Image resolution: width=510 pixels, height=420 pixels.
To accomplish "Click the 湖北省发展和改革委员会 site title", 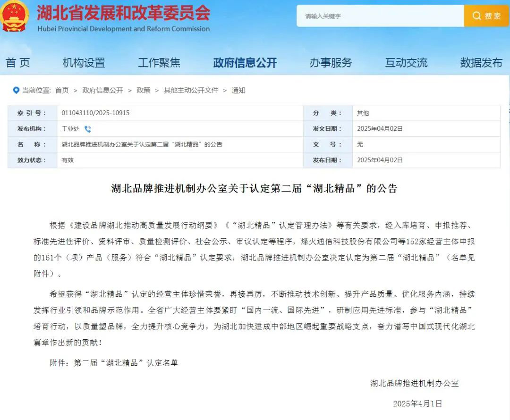I will click(x=123, y=13).
